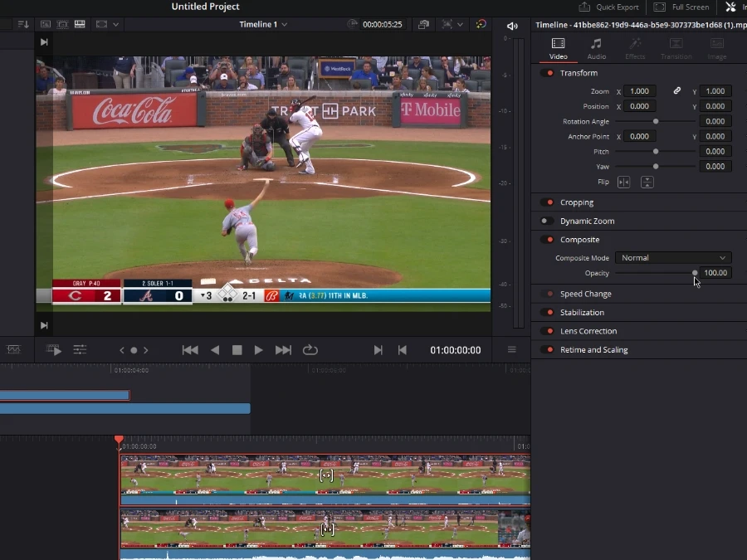Click the play reverse button

point(215,350)
